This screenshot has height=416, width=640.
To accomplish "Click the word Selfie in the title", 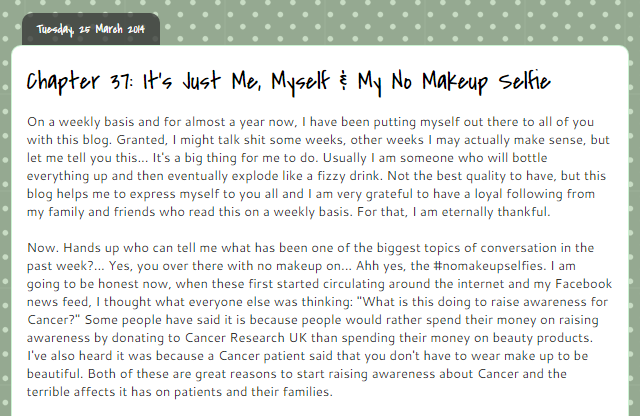I will (x=525, y=81).
